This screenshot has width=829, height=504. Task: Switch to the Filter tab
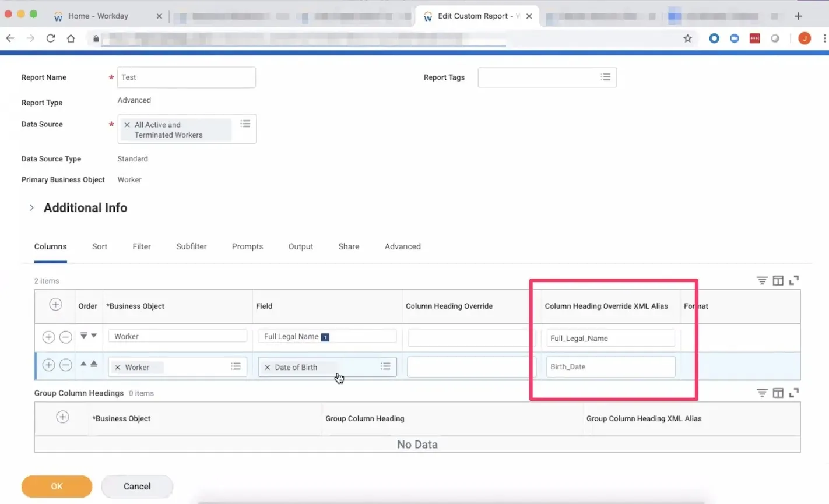[x=142, y=246]
